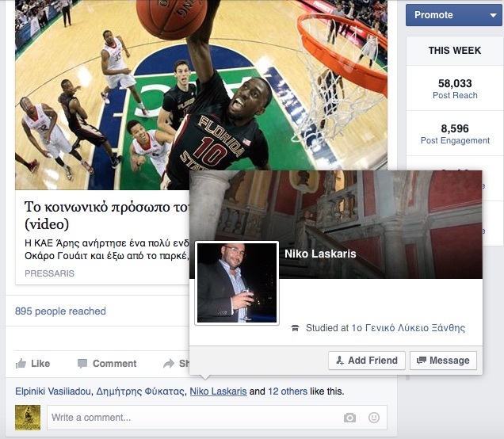504x439 pixels.
Task: Click the page avatar beside comment box
Action: tap(28, 418)
